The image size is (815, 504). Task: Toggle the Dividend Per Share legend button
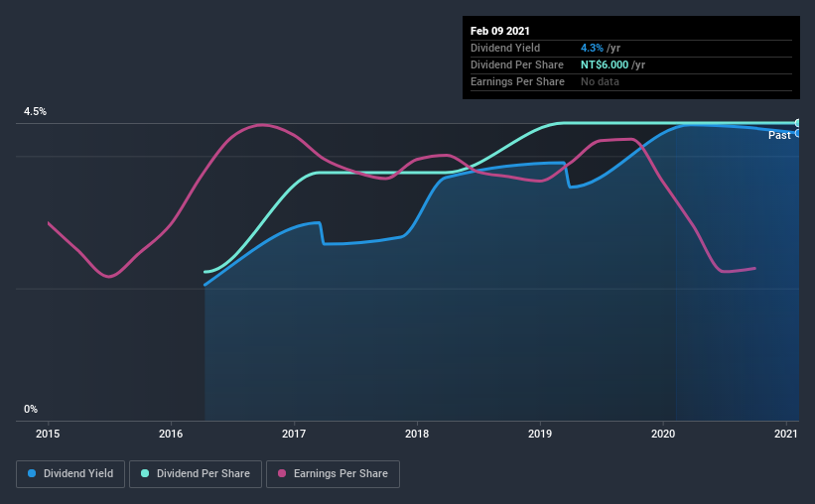[196, 474]
